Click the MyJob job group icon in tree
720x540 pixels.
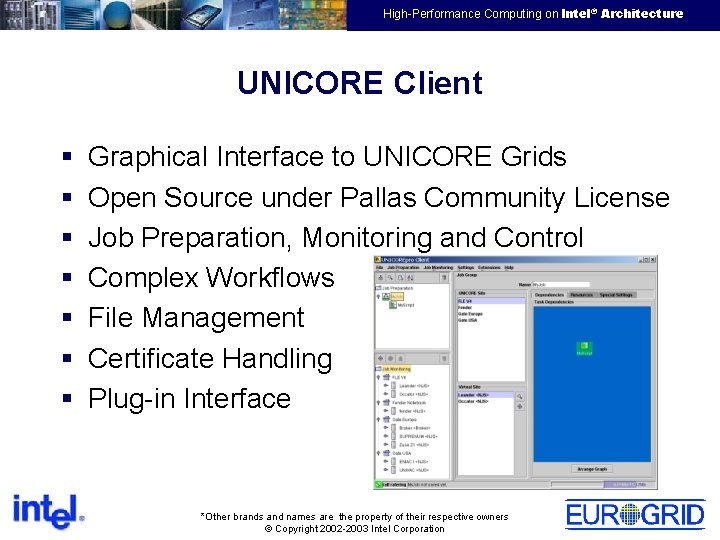click(386, 297)
